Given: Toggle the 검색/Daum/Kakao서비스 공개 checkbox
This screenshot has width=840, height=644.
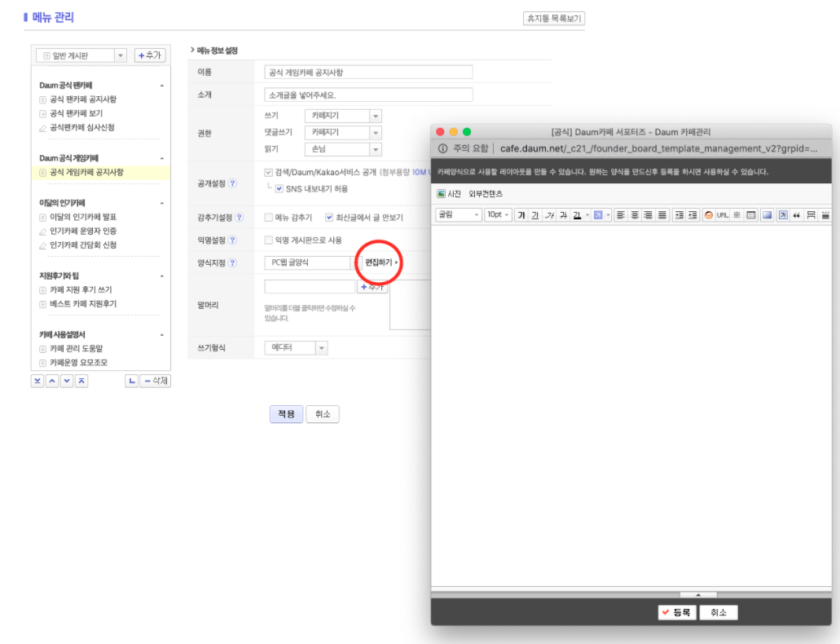Looking at the screenshot, I should 268,172.
